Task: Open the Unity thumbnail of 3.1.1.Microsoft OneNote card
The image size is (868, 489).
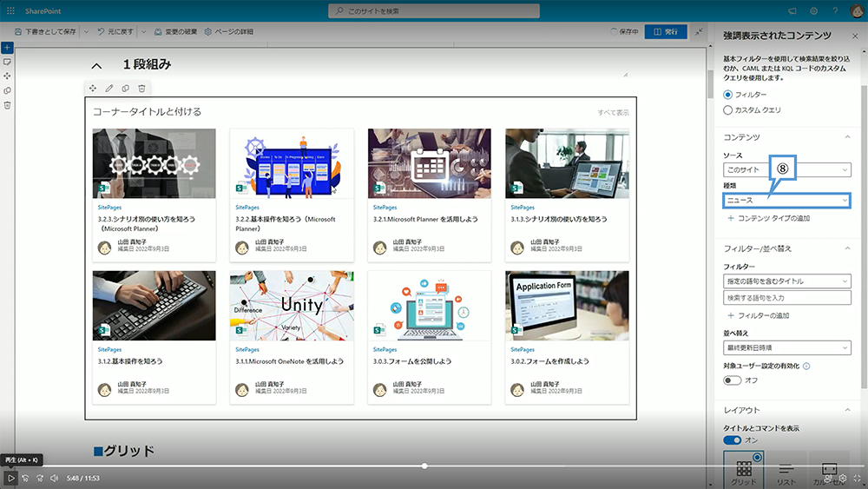Action: pyautogui.click(x=292, y=306)
